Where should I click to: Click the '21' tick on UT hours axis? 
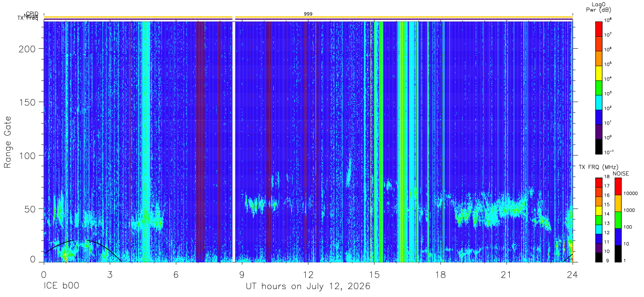(x=506, y=274)
